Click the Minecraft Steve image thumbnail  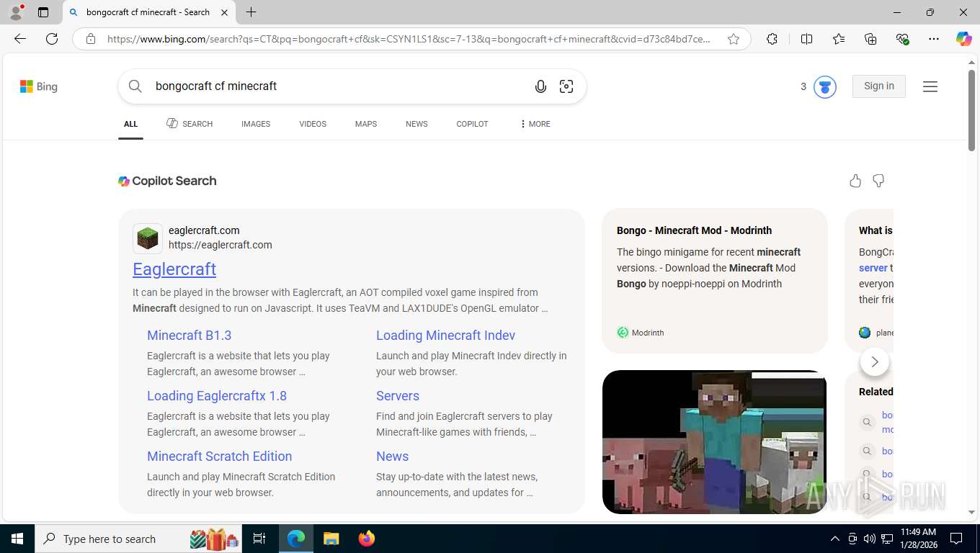[x=714, y=442]
